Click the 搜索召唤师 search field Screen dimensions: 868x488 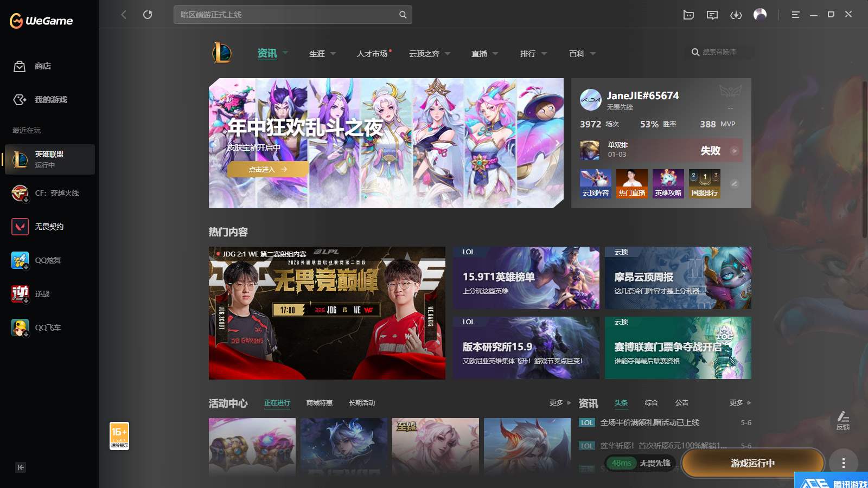[x=722, y=52]
